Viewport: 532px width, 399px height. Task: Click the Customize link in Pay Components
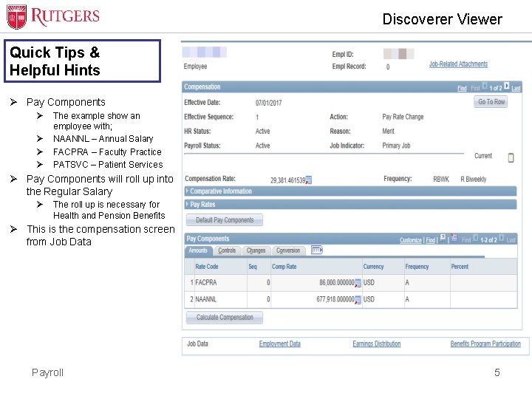[411, 240]
